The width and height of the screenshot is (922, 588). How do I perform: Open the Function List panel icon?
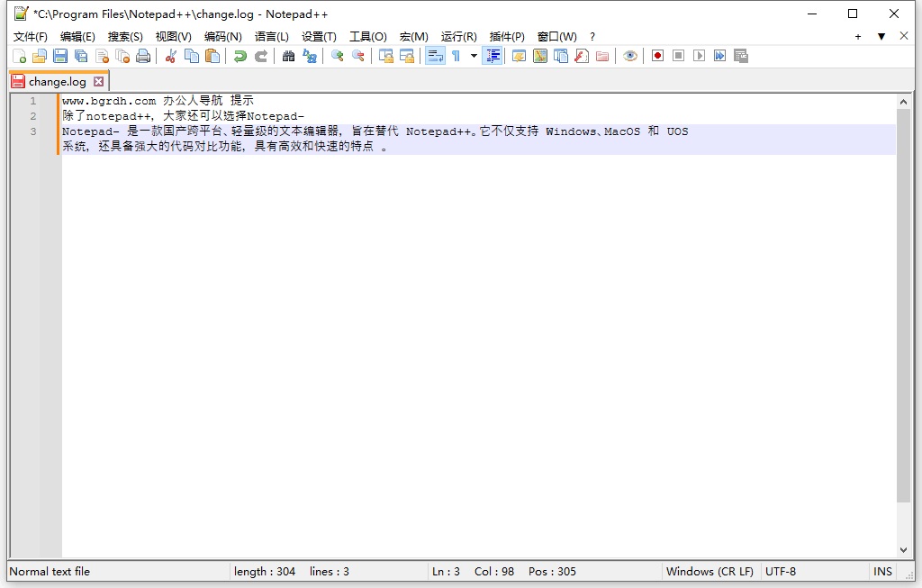[x=493, y=55]
